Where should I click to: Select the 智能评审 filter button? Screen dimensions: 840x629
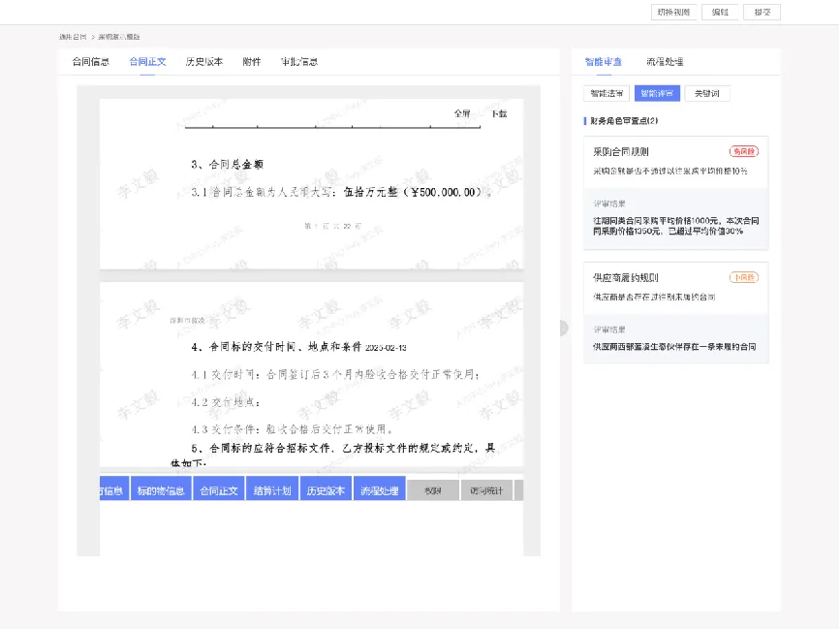pos(657,93)
